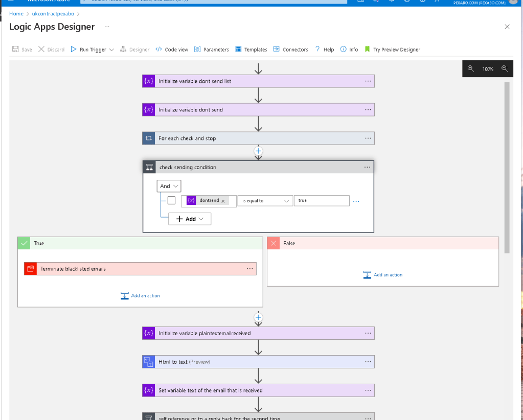Open Parameters panel
Viewport: 523px width, 420px height.
point(212,50)
